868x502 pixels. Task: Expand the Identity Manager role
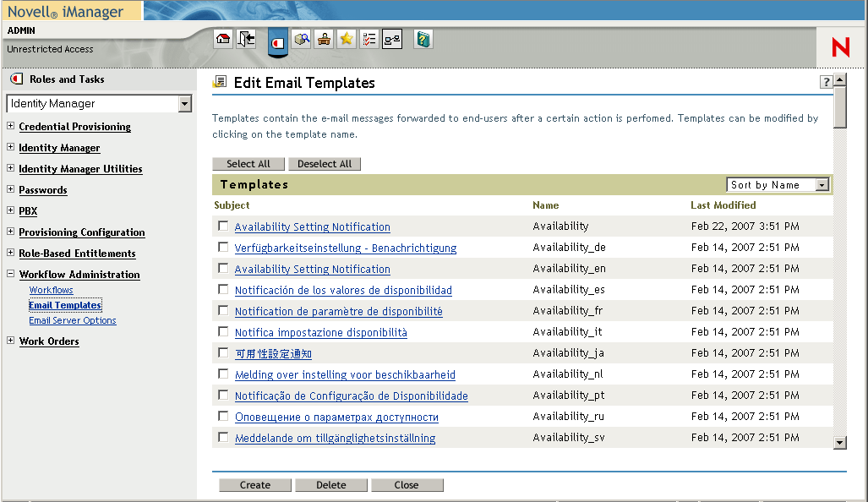click(x=10, y=147)
